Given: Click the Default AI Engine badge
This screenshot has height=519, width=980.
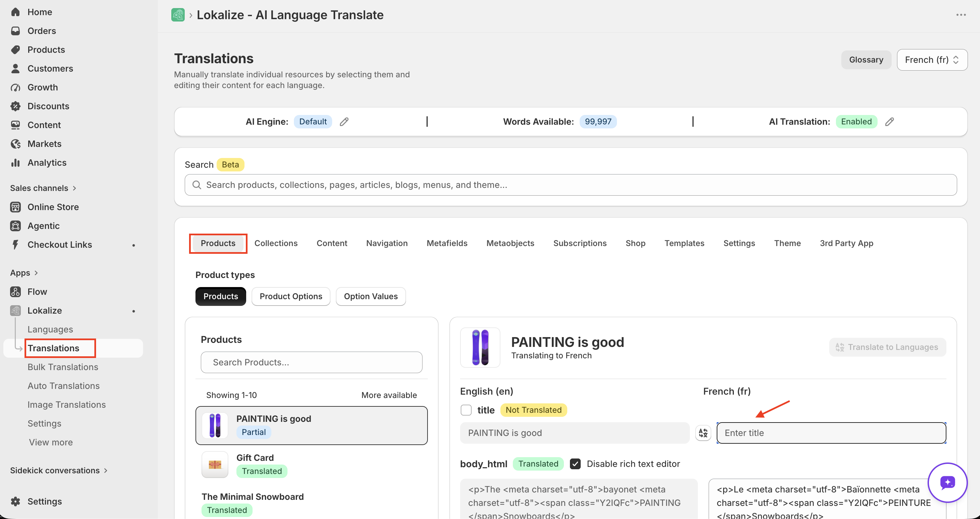Looking at the screenshot, I should pyautogui.click(x=313, y=121).
